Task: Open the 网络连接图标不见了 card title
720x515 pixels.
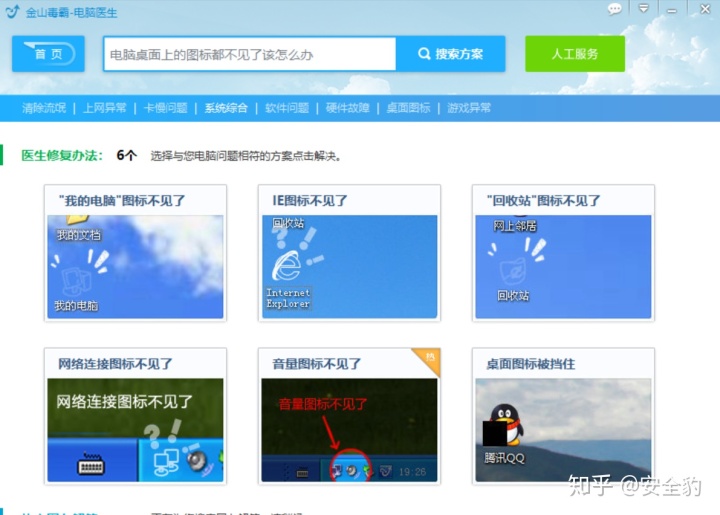Action: pos(115,364)
